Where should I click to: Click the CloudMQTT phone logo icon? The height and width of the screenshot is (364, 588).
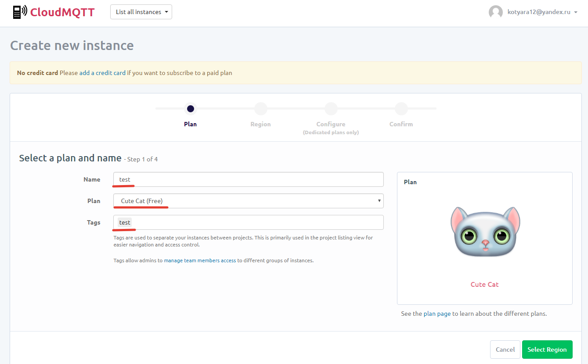(x=19, y=12)
